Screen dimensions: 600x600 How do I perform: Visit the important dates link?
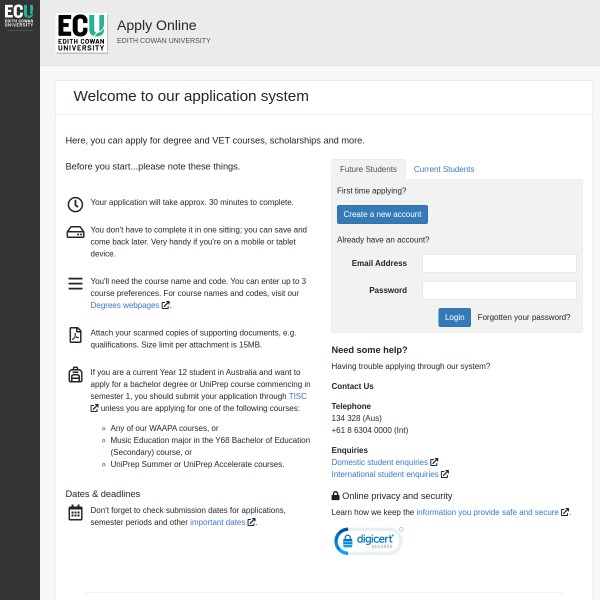217,521
